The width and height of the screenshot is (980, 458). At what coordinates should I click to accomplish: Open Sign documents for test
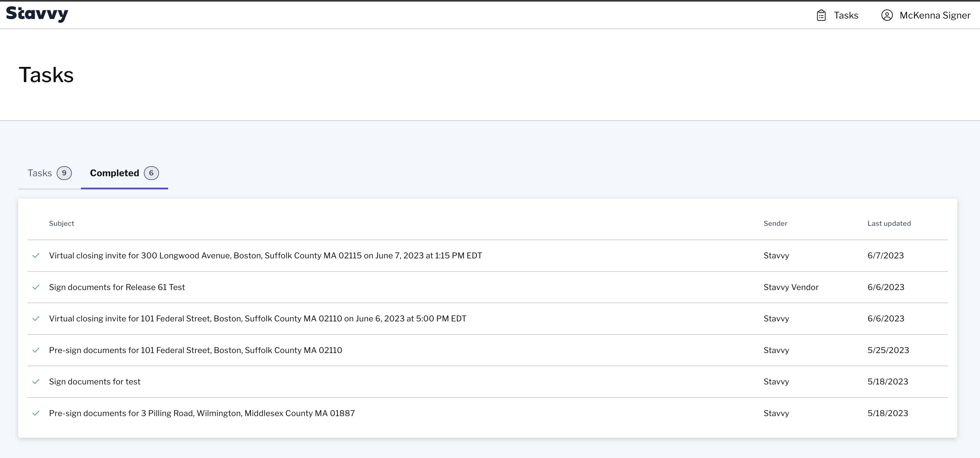95,382
